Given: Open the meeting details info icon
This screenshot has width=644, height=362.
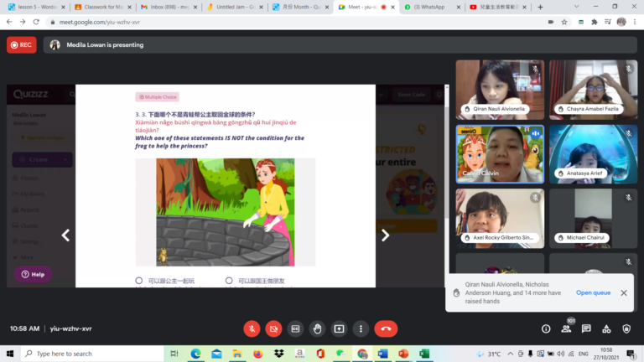Looking at the screenshot, I should pos(546,328).
